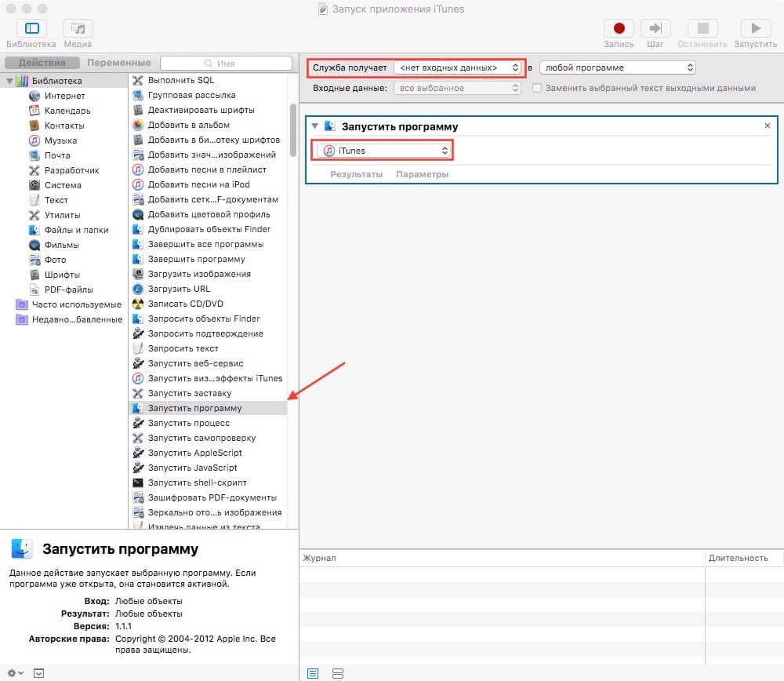This screenshot has width=784, height=681.
Task: Select Утилиты category icon
Action: click(34, 215)
